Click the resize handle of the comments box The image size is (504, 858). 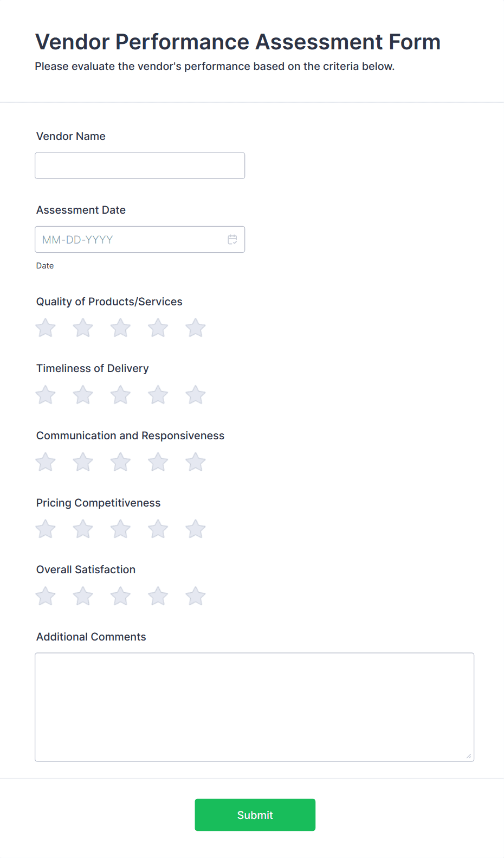tap(469, 756)
